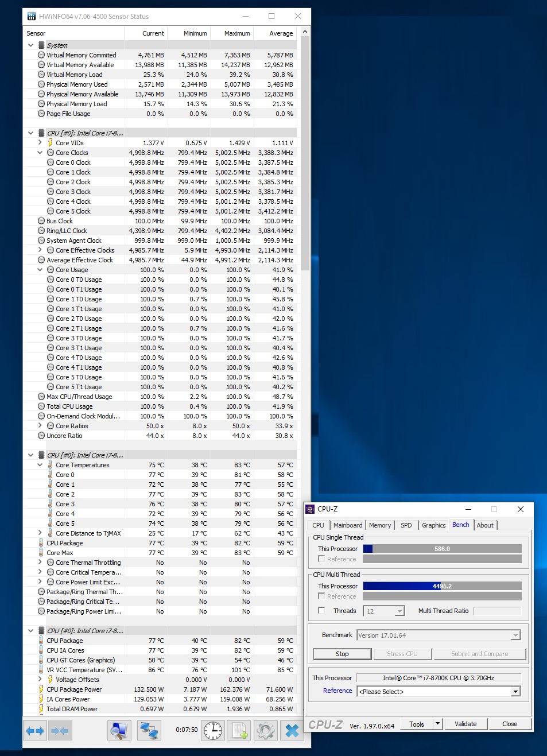Collapse the System sensor group
The width and height of the screenshot is (547, 756).
tap(30, 45)
